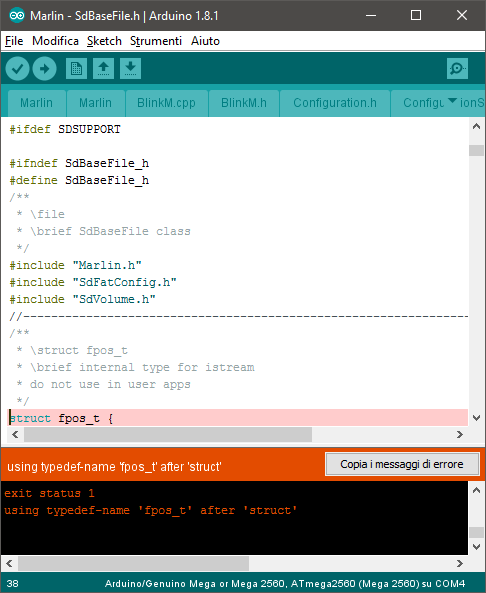Open the Strumenti menu
This screenshot has width=486, height=593.
pos(156,41)
